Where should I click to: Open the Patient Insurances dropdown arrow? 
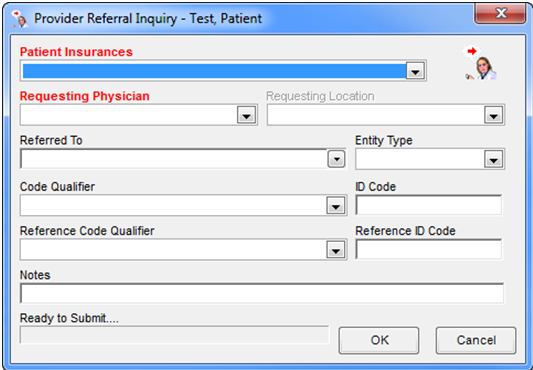[x=415, y=71]
